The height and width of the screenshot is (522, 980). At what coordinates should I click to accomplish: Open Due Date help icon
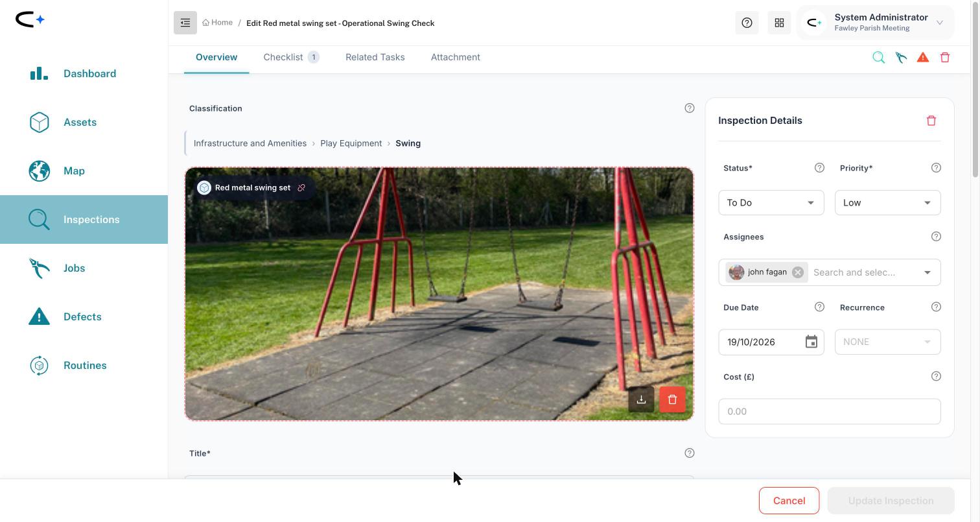[x=819, y=307]
